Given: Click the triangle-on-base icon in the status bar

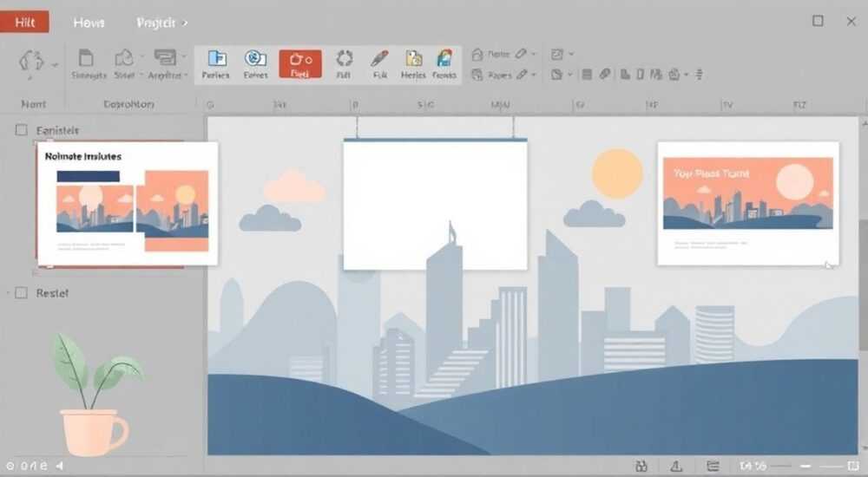Looking at the screenshot, I should 676,467.
